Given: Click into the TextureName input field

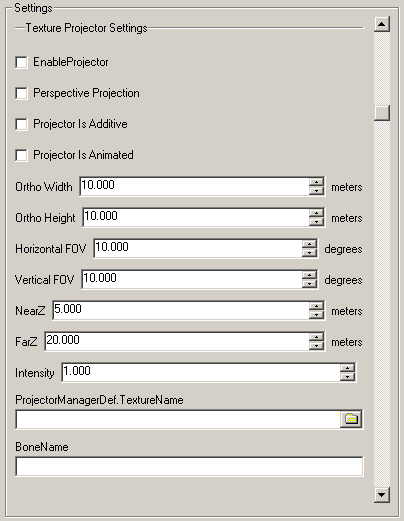Looking at the screenshot, I should pos(178,419).
